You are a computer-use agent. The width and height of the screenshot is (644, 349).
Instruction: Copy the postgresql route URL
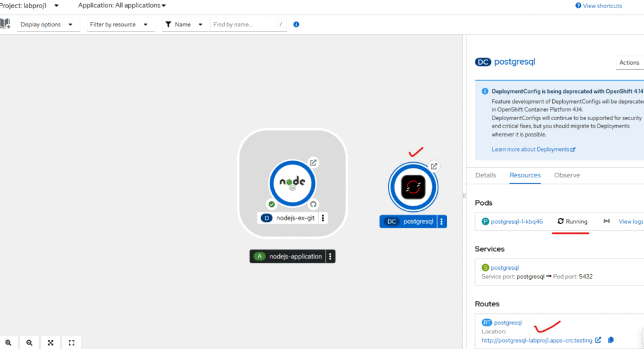click(611, 340)
